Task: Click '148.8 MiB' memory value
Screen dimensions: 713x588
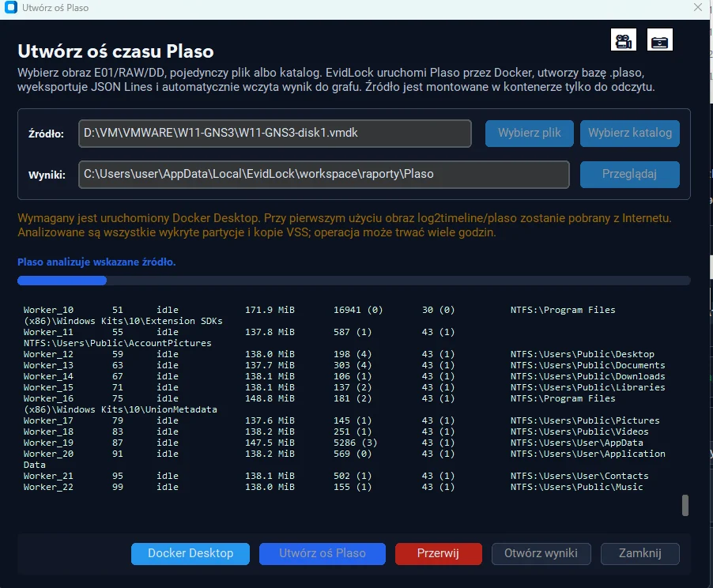Action: (270, 399)
